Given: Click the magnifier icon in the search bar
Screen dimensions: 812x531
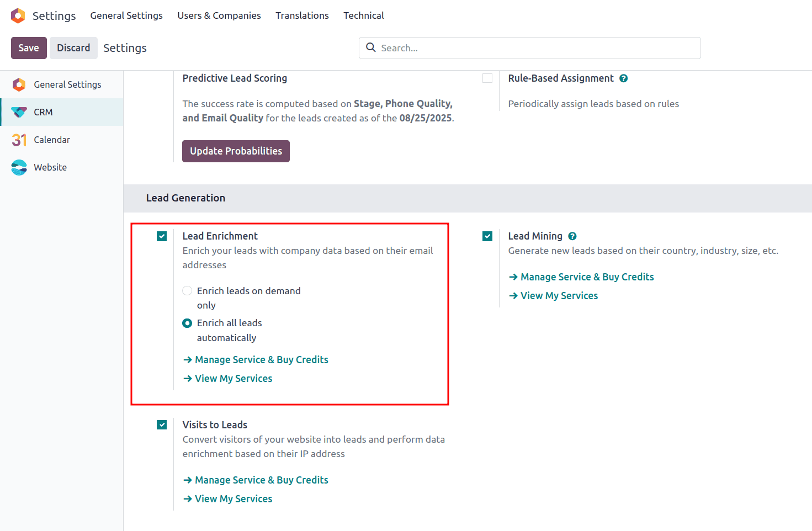Looking at the screenshot, I should pyautogui.click(x=370, y=48).
